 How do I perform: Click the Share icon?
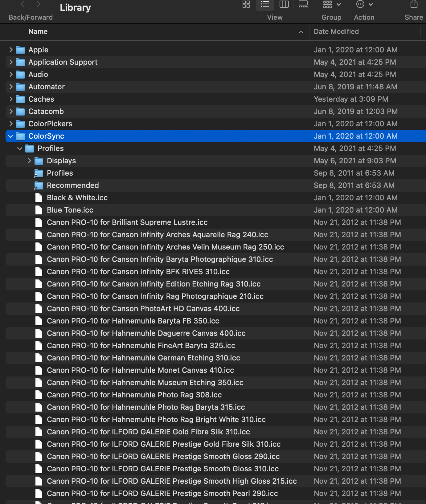[x=414, y=4]
